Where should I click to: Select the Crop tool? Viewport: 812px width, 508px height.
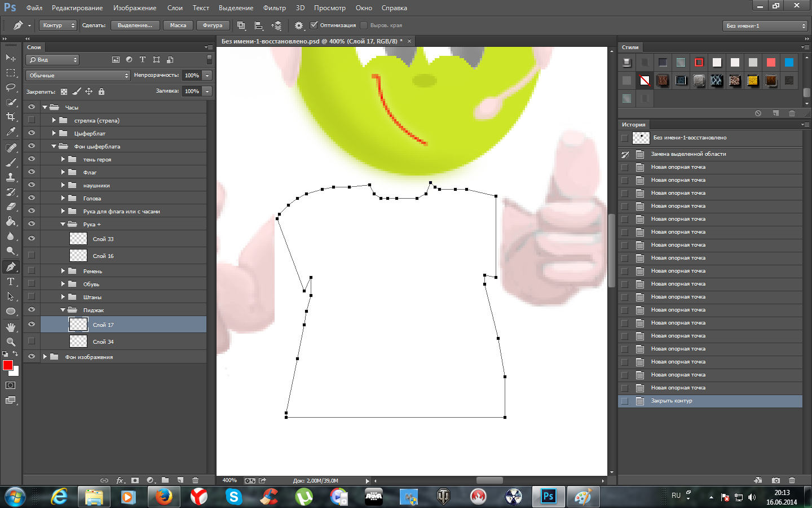pos(11,117)
